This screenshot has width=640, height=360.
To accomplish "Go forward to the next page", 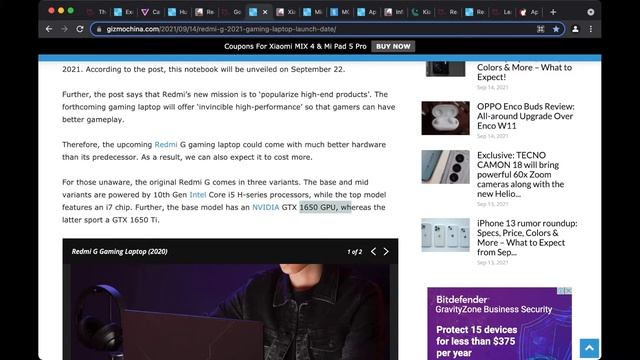I will [64, 29].
